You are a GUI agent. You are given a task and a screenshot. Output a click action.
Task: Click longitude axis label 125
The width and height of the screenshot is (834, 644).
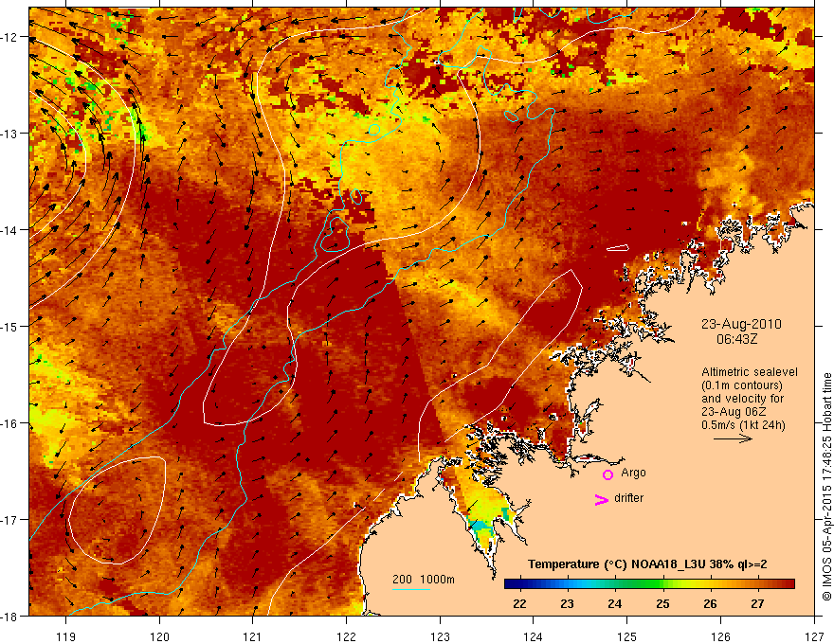[x=627, y=636]
